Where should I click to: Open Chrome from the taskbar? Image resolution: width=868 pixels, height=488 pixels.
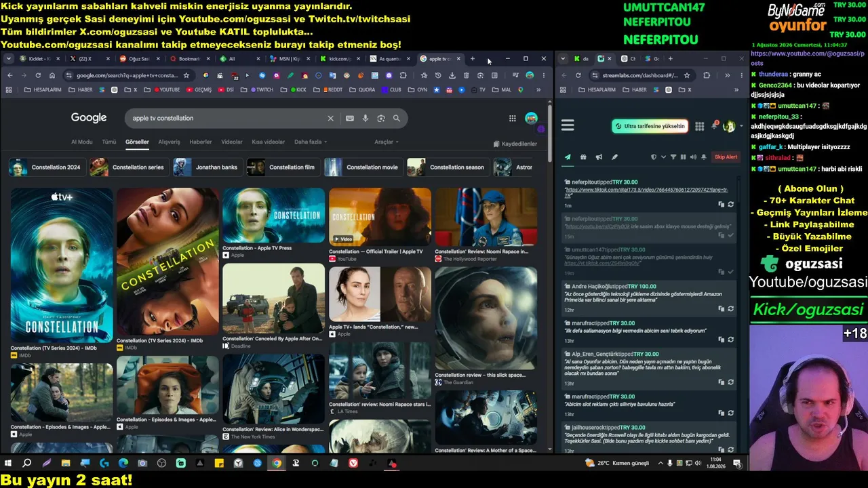(x=277, y=464)
